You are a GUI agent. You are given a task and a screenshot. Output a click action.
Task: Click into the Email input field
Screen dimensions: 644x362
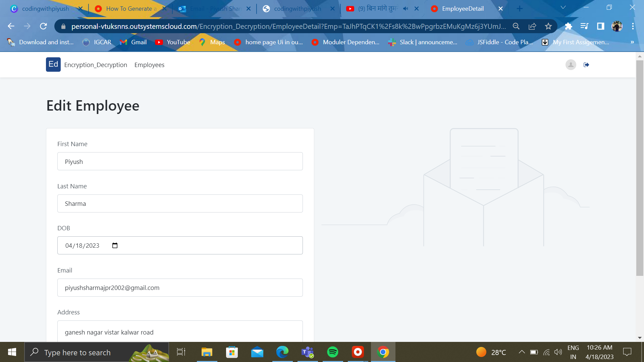point(180,288)
